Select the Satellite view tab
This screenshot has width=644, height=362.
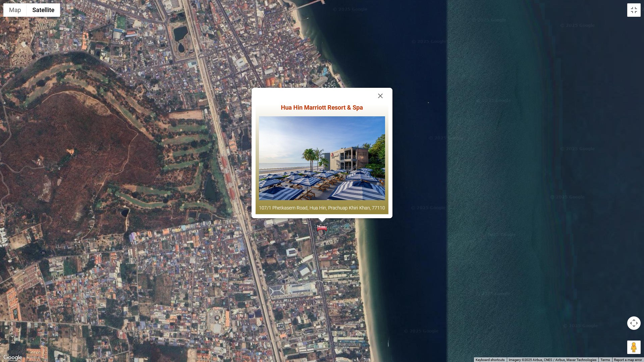pos(43,10)
